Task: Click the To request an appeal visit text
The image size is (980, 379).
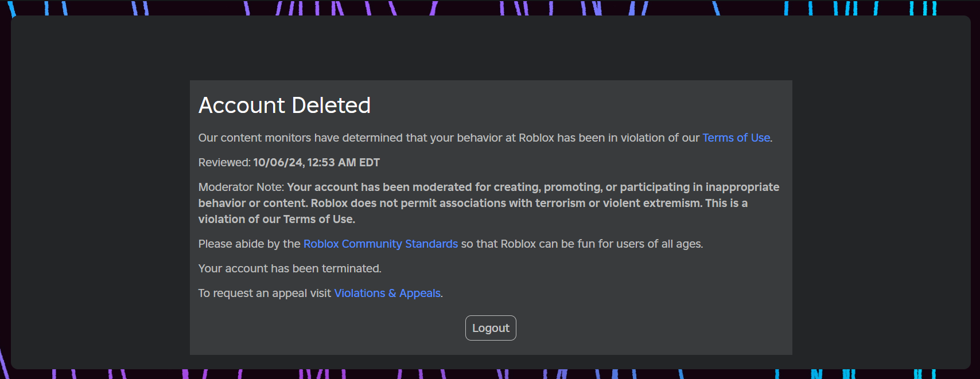Action: pyautogui.click(x=265, y=293)
